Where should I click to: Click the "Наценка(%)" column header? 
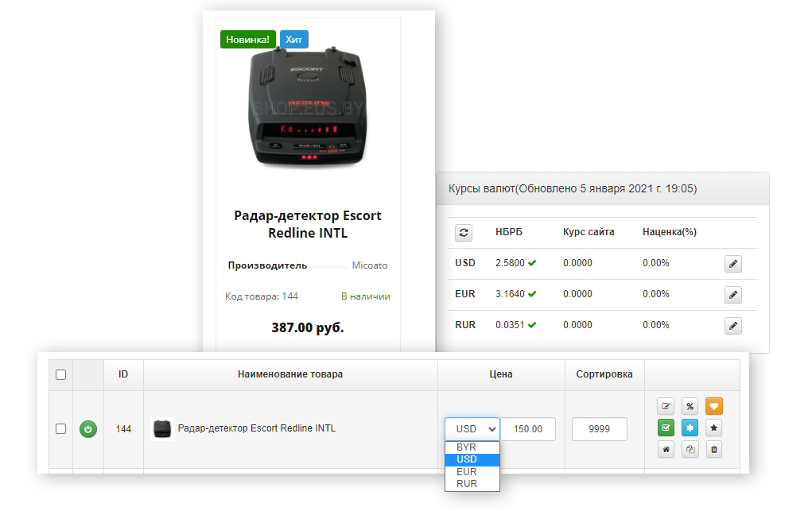tap(670, 232)
